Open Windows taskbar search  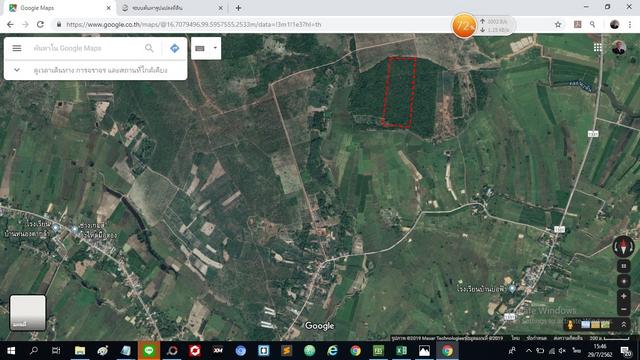point(34,351)
